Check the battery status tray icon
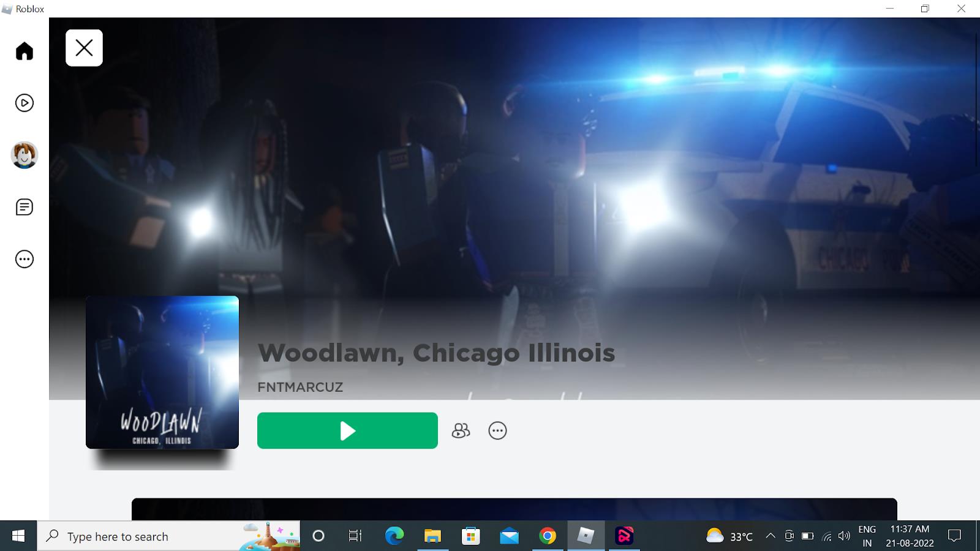 click(x=807, y=536)
